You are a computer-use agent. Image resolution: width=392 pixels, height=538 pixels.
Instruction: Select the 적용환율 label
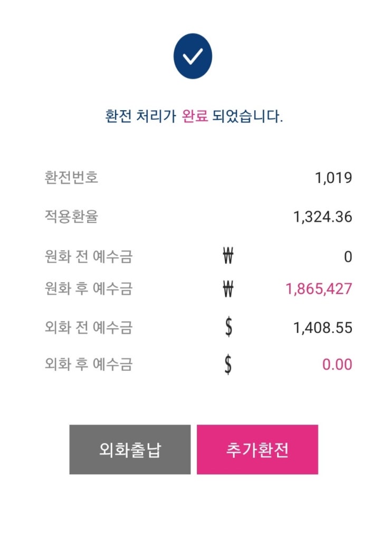tap(71, 217)
